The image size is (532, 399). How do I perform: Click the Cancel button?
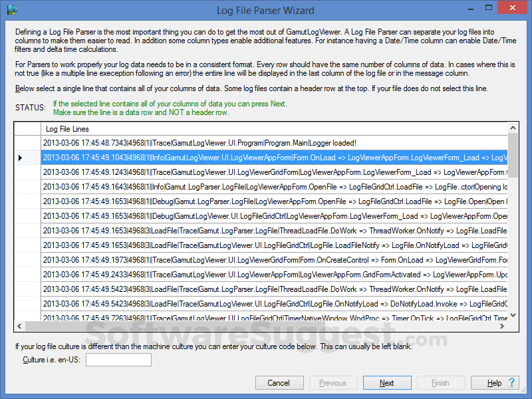pyautogui.click(x=279, y=382)
